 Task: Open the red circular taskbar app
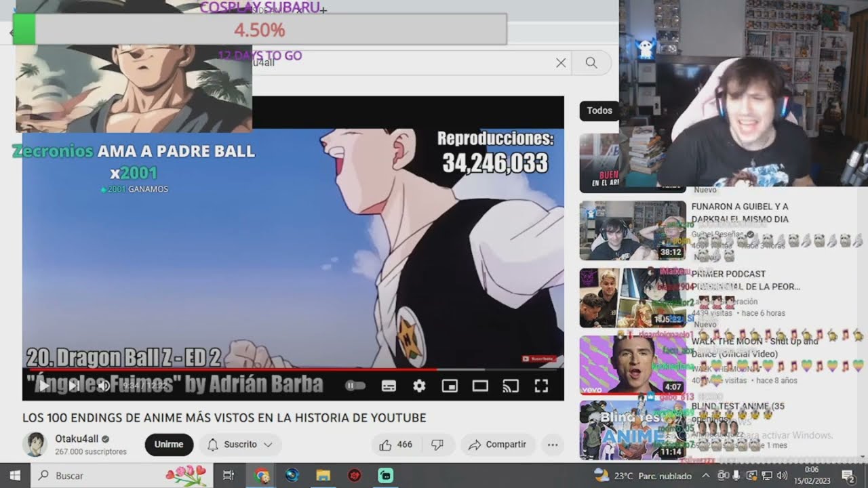click(354, 476)
